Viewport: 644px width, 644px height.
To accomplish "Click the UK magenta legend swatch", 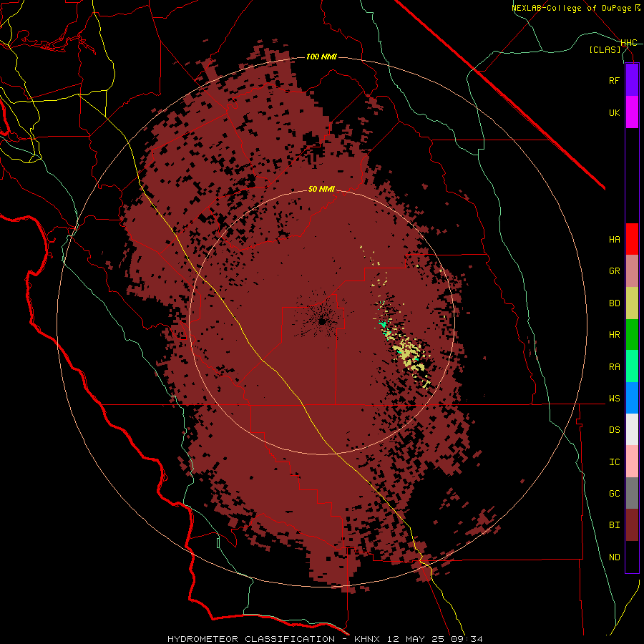I will (632, 112).
